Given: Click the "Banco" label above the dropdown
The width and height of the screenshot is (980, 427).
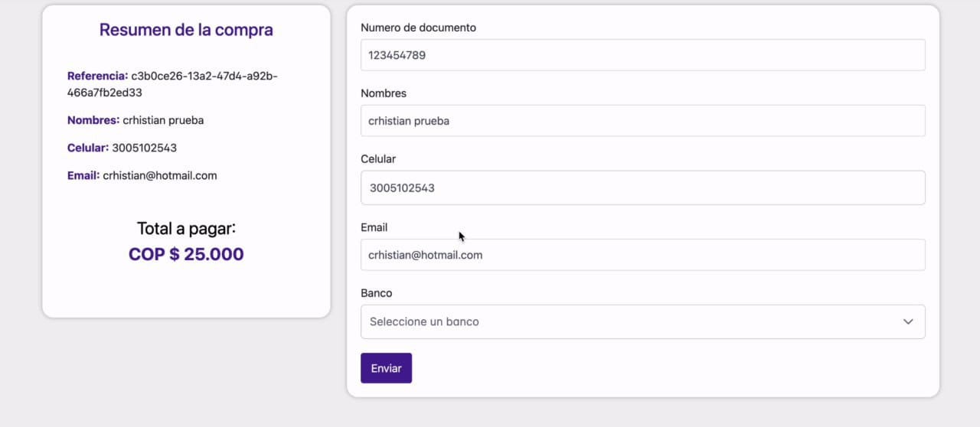Looking at the screenshot, I should tap(376, 293).
